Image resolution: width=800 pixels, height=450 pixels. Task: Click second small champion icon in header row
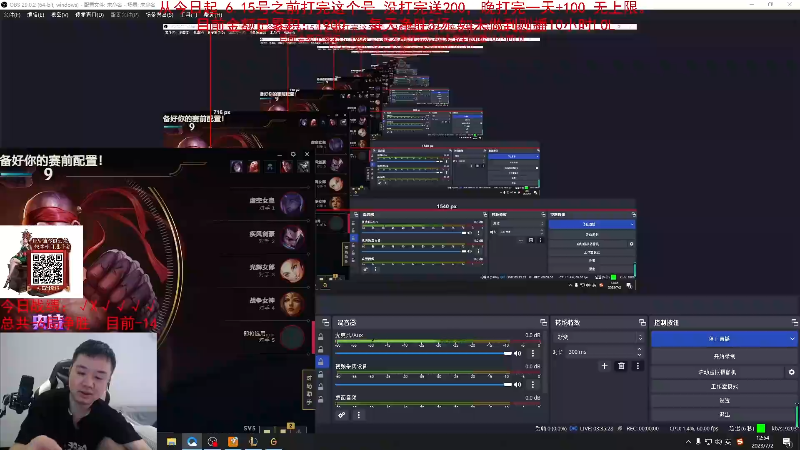pyautogui.click(x=254, y=166)
